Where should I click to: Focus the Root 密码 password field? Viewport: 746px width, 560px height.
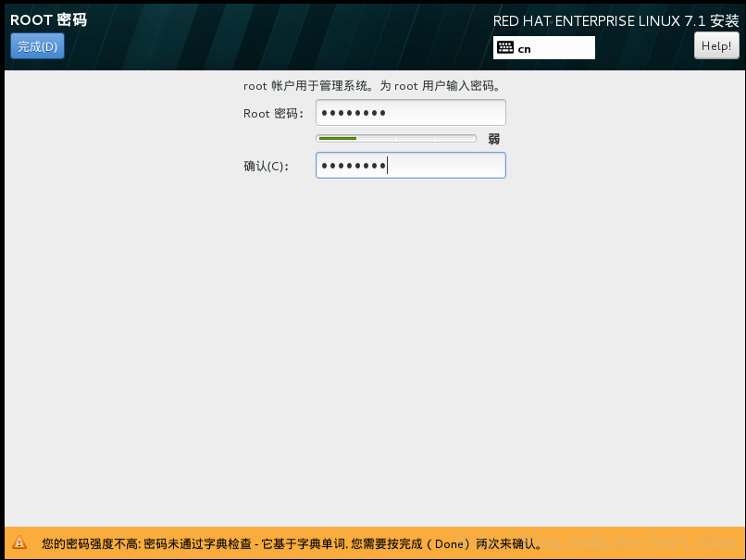pos(411,113)
